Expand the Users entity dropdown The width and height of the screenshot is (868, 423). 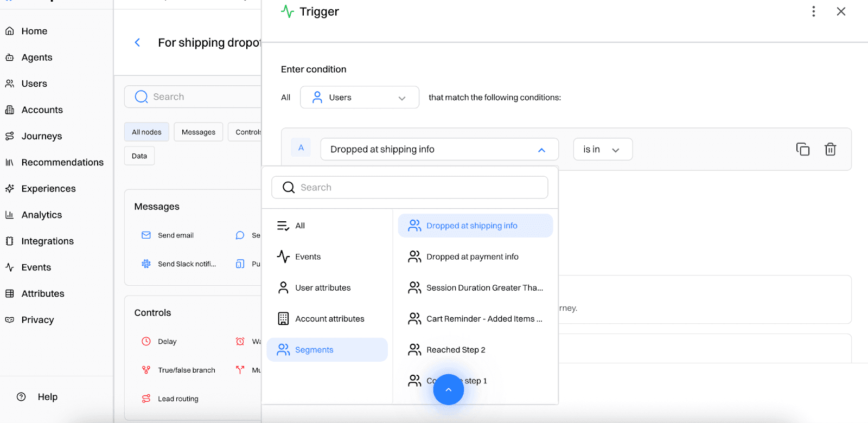359,98
